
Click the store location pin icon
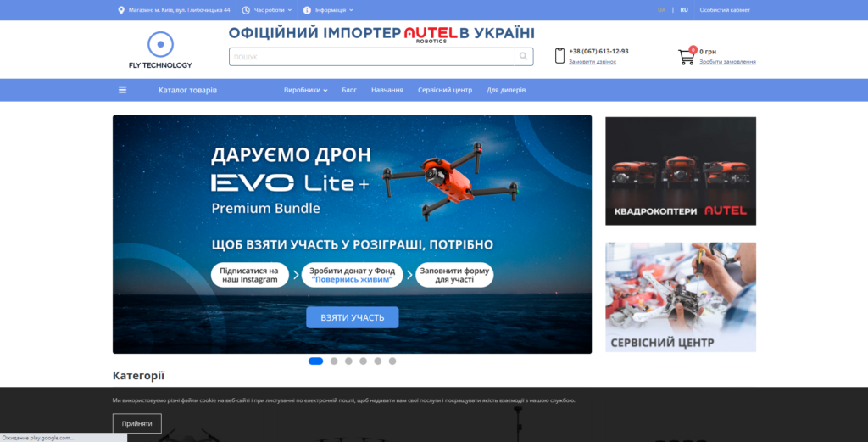[x=120, y=10]
